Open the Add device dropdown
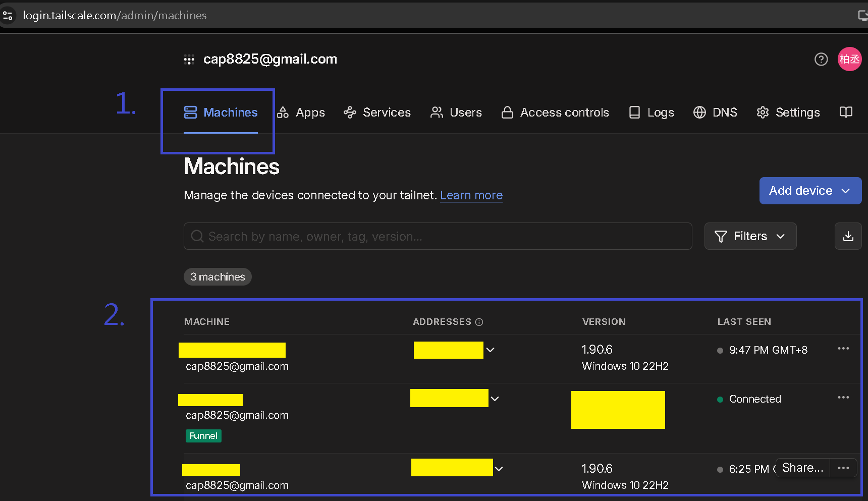Viewport: 868px width, 501px height. (x=810, y=191)
